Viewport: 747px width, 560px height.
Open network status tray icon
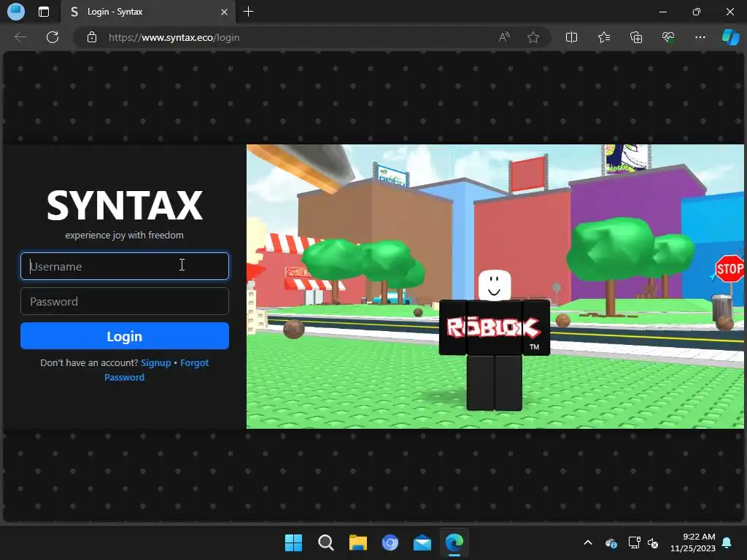click(x=634, y=542)
